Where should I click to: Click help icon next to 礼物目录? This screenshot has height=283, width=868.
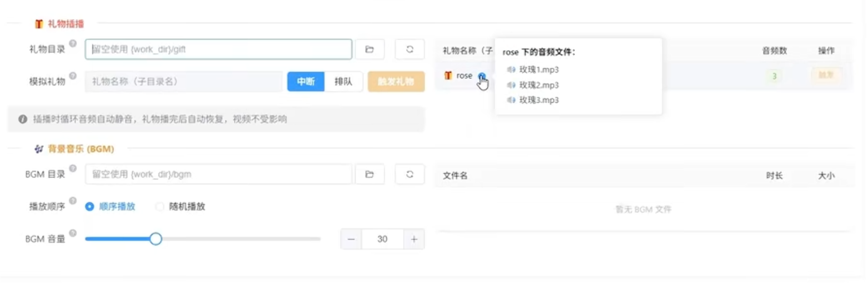tap(73, 43)
